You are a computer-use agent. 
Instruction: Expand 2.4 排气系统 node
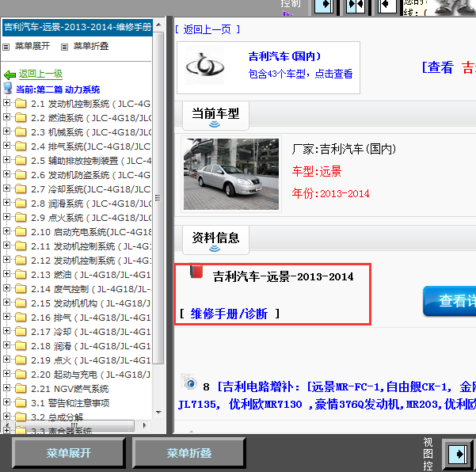tap(6, 146)
